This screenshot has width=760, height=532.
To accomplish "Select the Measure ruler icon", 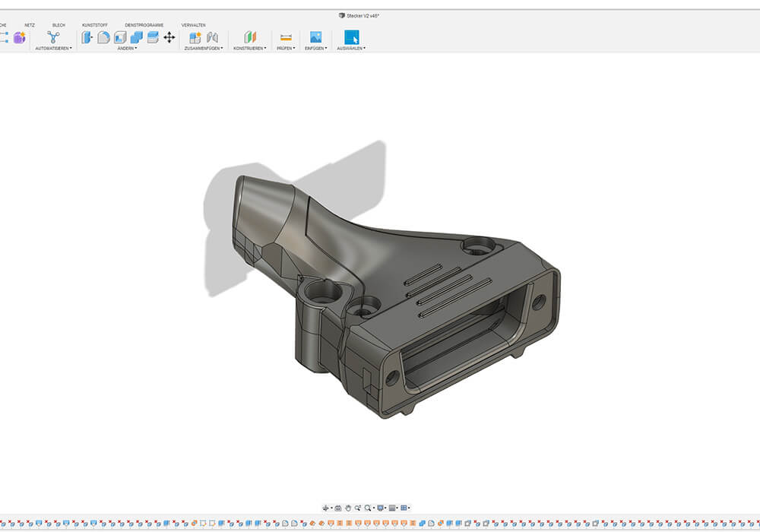I will click(286, 37).
